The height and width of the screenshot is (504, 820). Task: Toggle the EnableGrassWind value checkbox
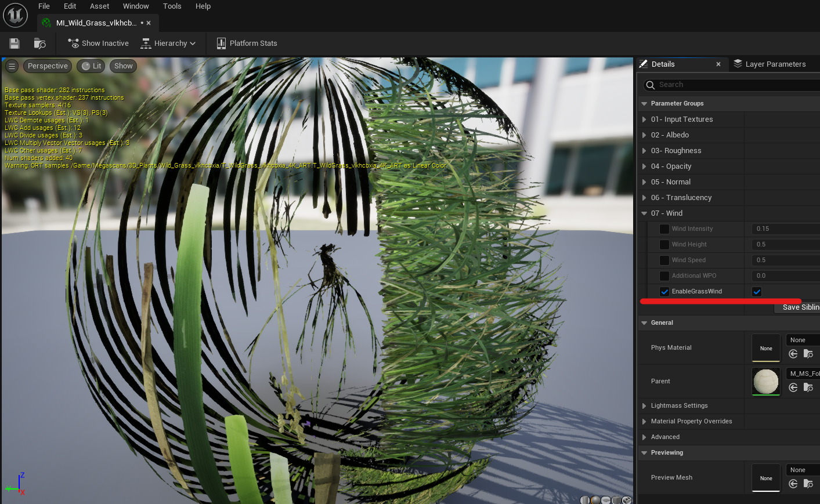(757, 292)
